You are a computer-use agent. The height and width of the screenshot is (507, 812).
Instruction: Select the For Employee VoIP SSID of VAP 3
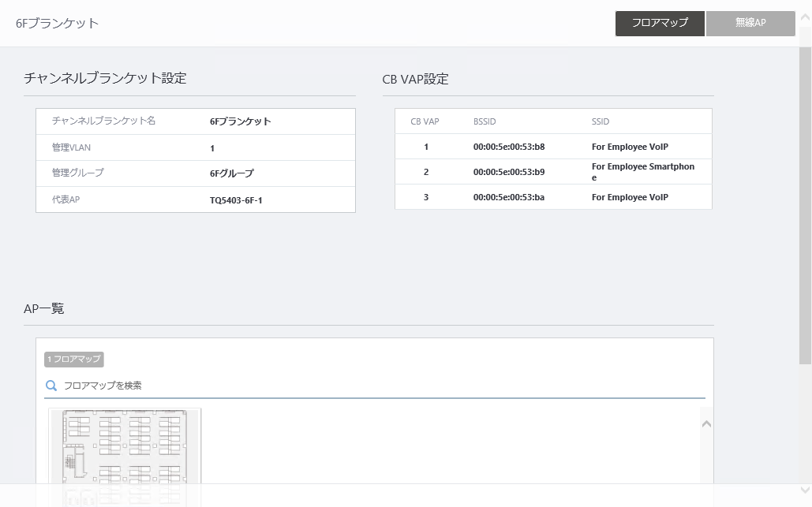coord(630,197)
